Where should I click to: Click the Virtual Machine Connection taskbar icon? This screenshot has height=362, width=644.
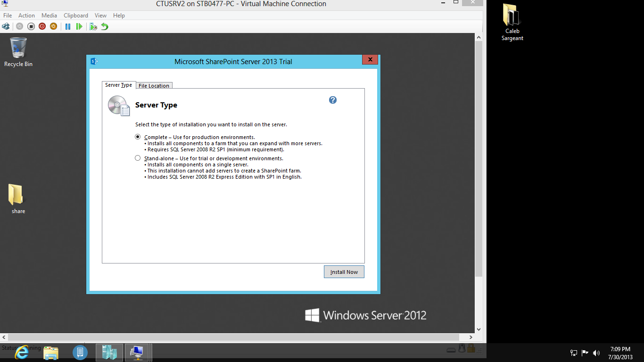[137, 352]
